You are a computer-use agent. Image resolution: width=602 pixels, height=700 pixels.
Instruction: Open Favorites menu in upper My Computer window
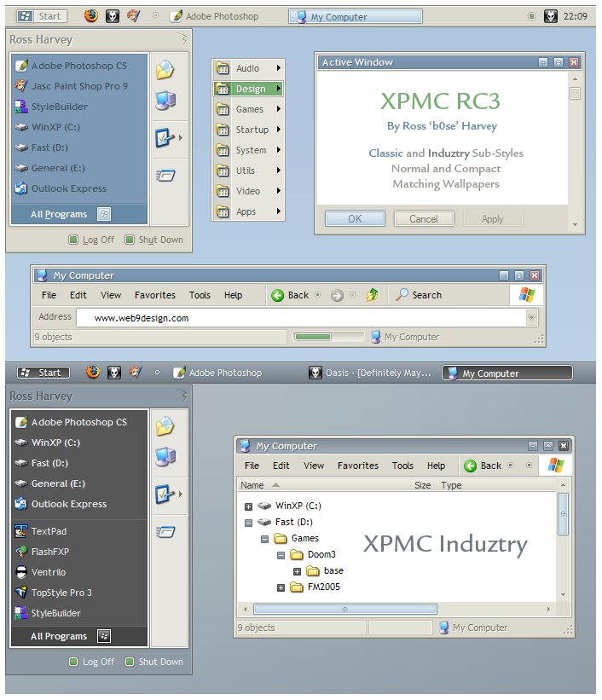click(x=155, y=295)
